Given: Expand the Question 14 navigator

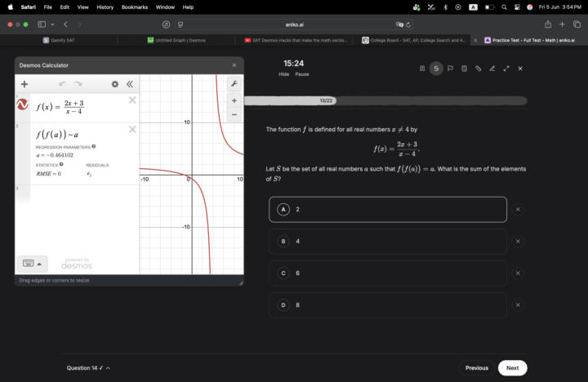Looking at the screenshot, I should coord(88,368).
